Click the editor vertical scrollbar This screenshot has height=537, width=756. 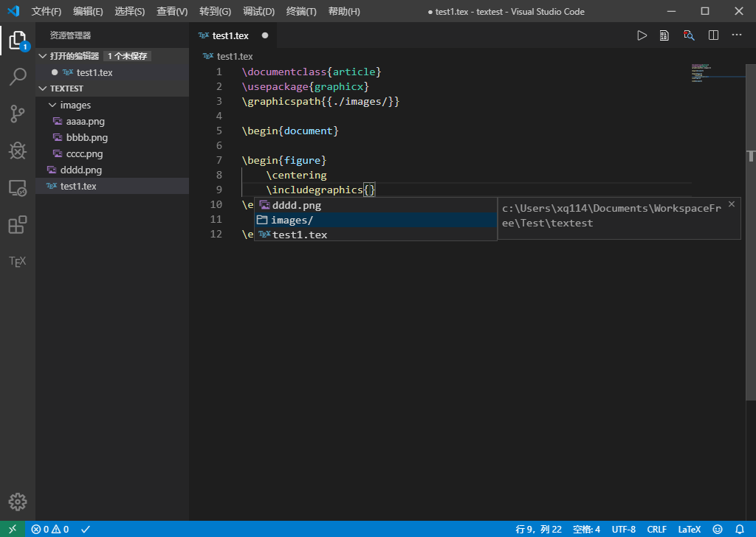tap(751, 232)
